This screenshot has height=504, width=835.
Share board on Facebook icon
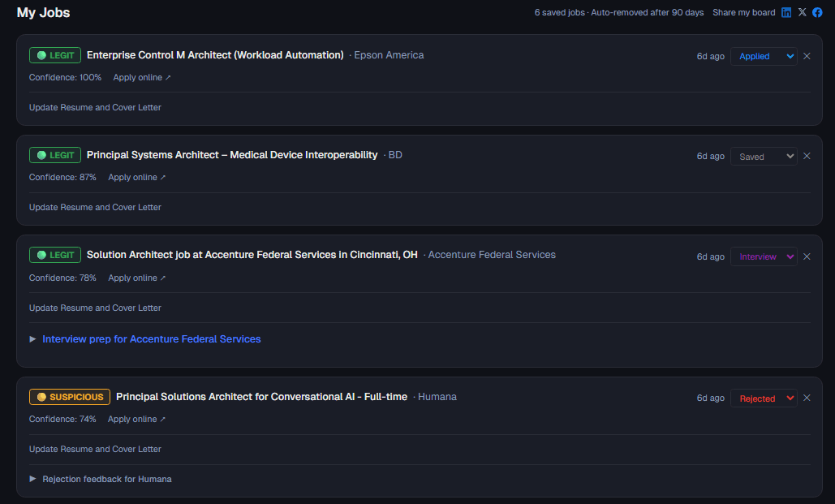(x=817, y=12)
